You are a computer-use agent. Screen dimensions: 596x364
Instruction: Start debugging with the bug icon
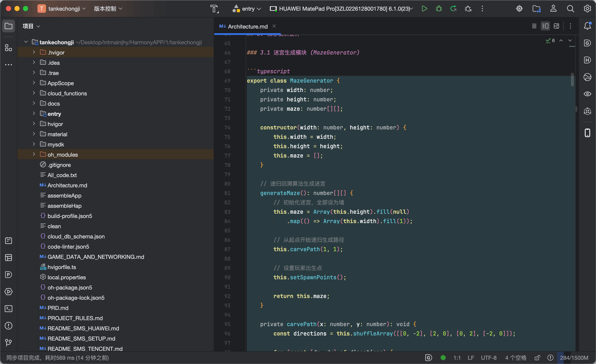439,9
